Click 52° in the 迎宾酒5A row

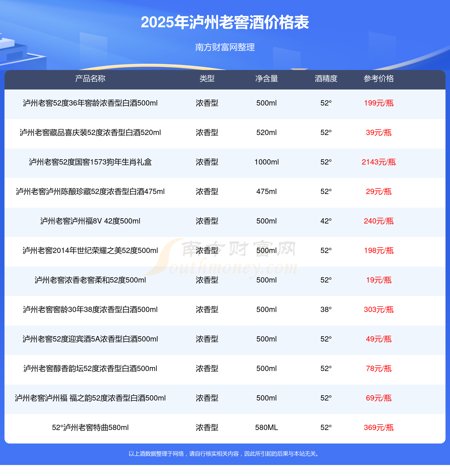pyautogui.click(x=326, y=339)
